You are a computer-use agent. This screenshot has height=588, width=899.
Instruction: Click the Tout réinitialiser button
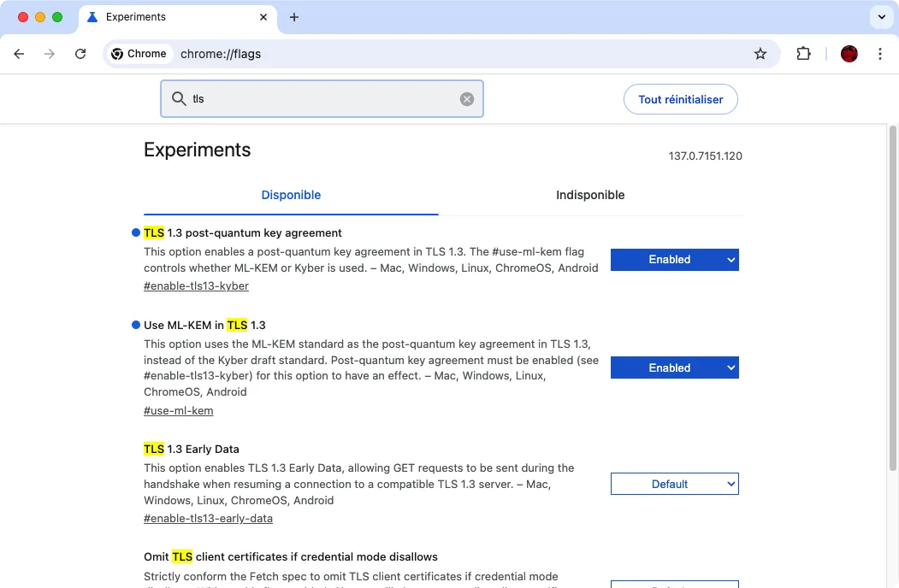680,99
